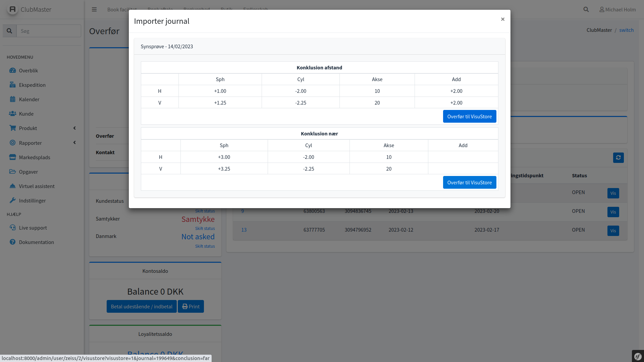
Task: Open Opgaver folder icon in sidebar
Action: [12, 172]
